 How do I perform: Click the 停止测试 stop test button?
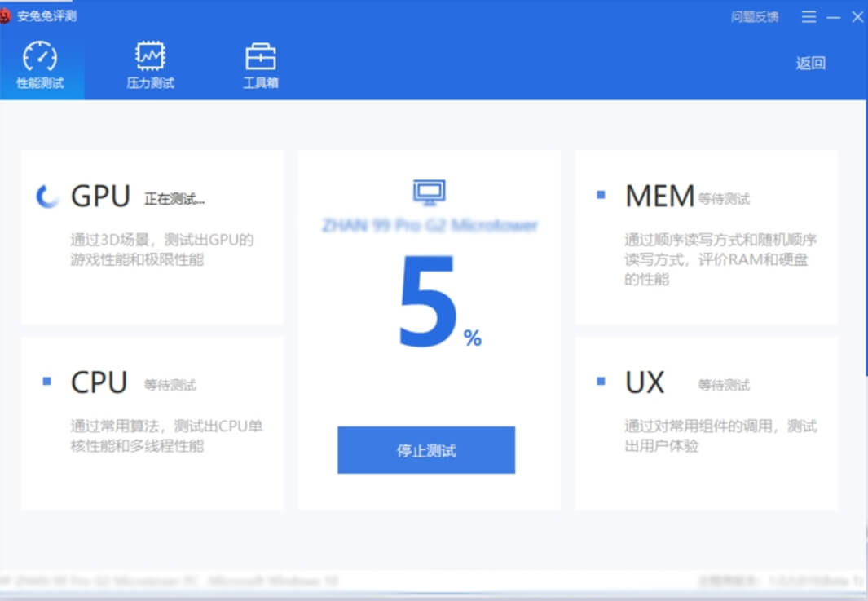[x=426, y=450]
